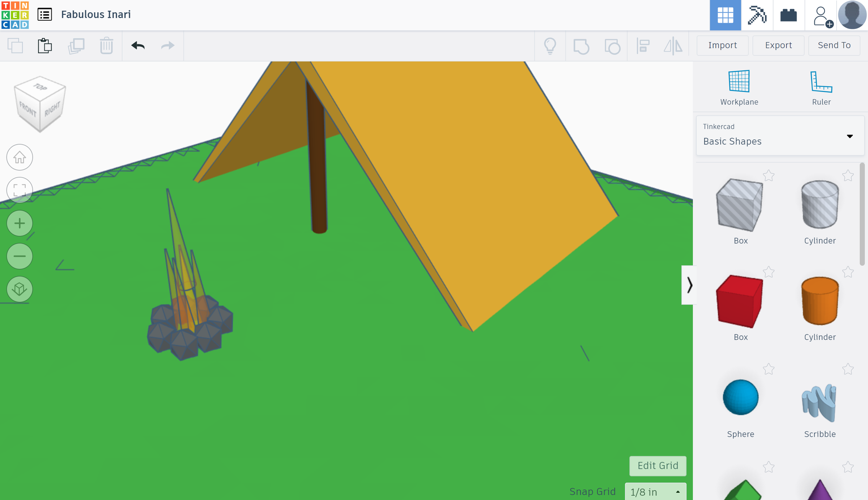
Task: Toggle Show All hidden objects (lightbulb)
Action: point(550,46)
